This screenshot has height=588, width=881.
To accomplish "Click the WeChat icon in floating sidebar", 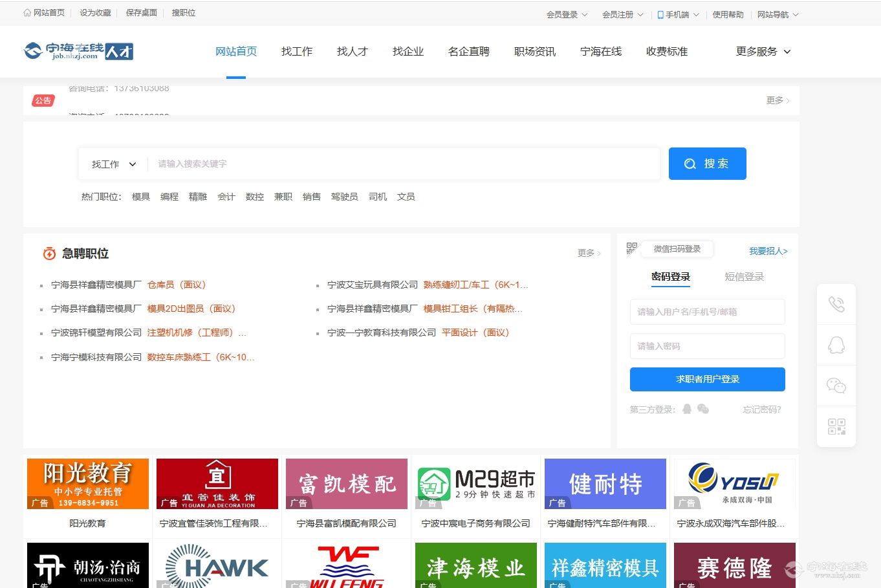I will click(x=836, y=386).
